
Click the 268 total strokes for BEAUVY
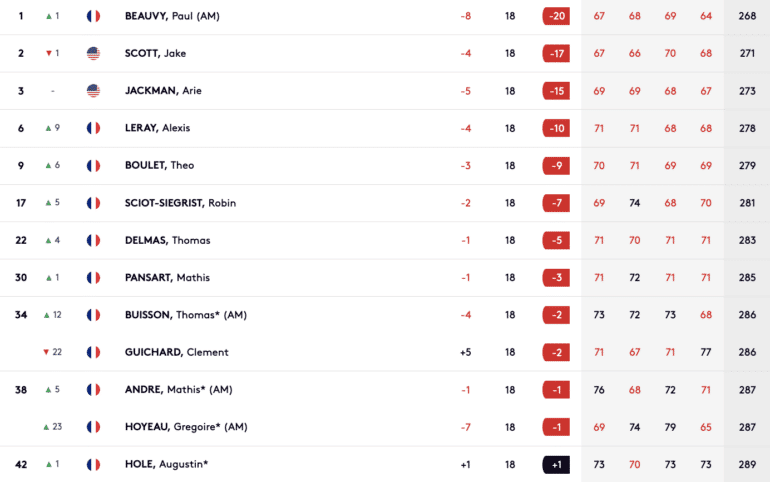[747, 16]
